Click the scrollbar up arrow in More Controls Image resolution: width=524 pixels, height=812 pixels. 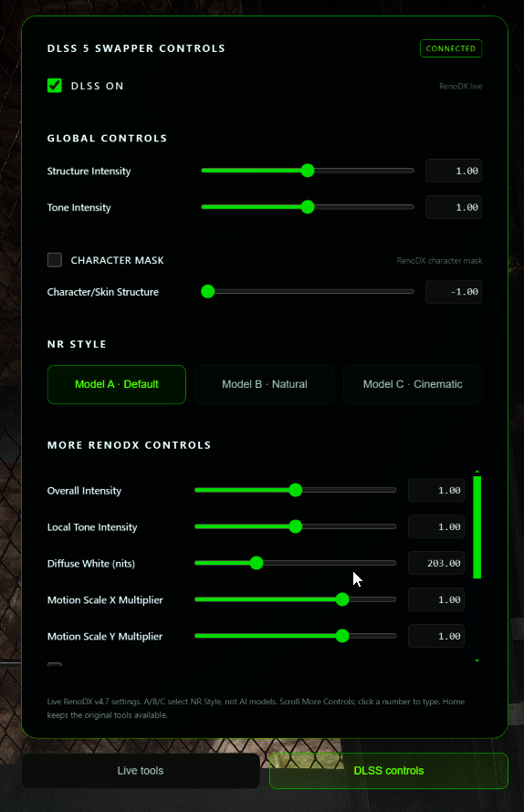477,472
